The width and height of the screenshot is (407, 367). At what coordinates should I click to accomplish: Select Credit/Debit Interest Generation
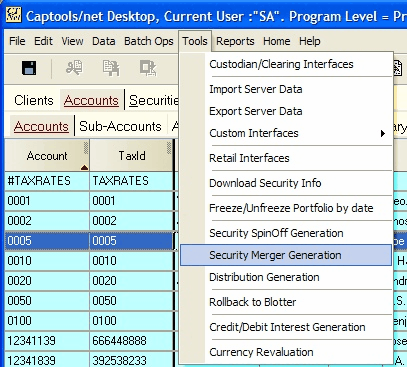tap(286, 327)
